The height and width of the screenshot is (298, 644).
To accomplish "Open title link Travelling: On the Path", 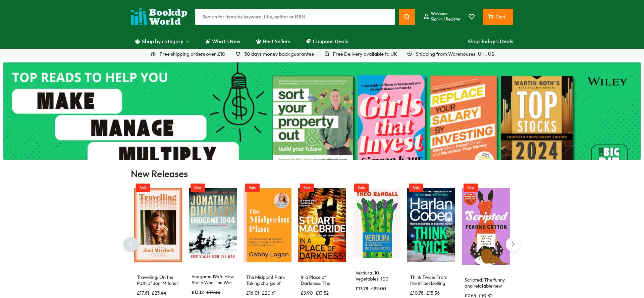I will tap(158, 280).
